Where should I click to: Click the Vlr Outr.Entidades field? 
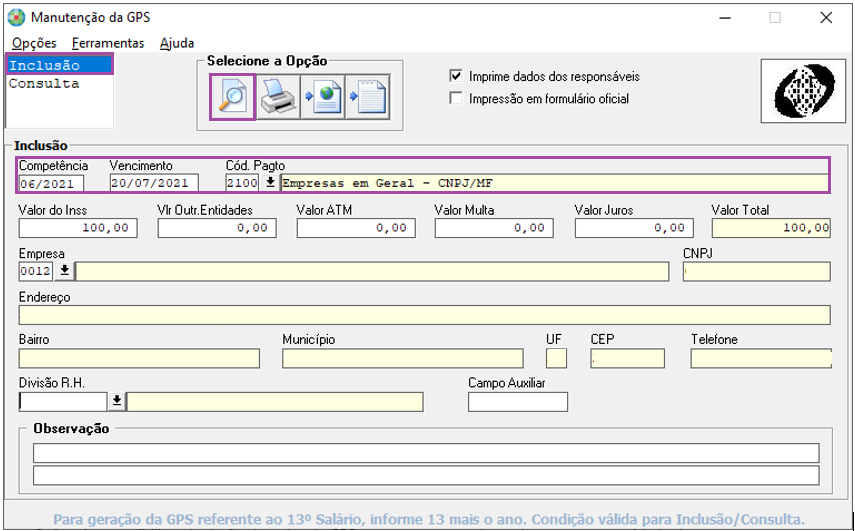217,228
